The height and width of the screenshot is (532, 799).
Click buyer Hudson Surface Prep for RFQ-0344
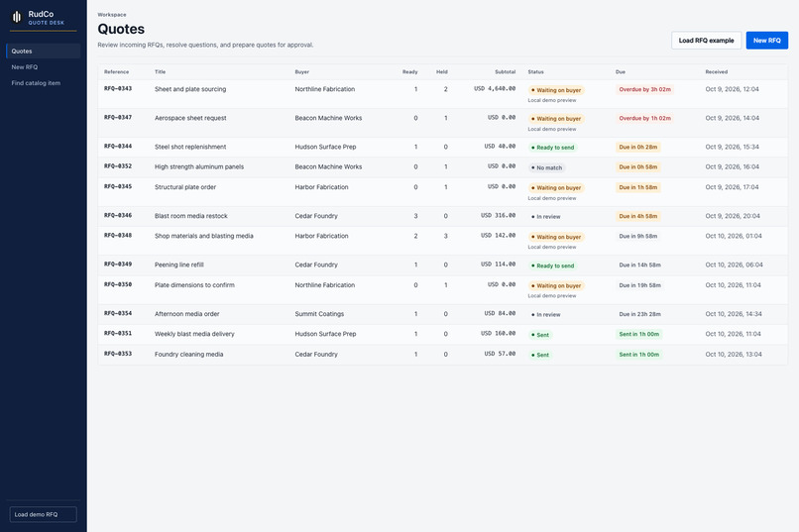point(325,147)
